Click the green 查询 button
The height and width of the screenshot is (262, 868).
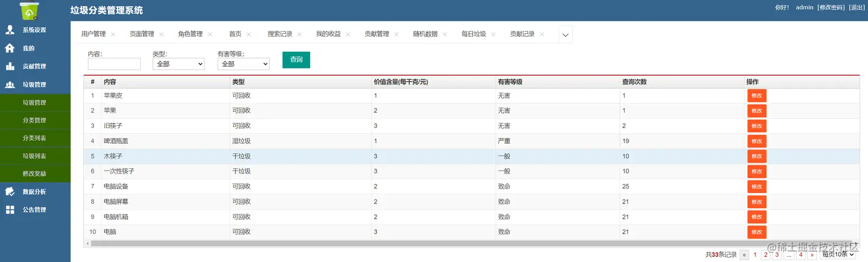tap(296, 59)
